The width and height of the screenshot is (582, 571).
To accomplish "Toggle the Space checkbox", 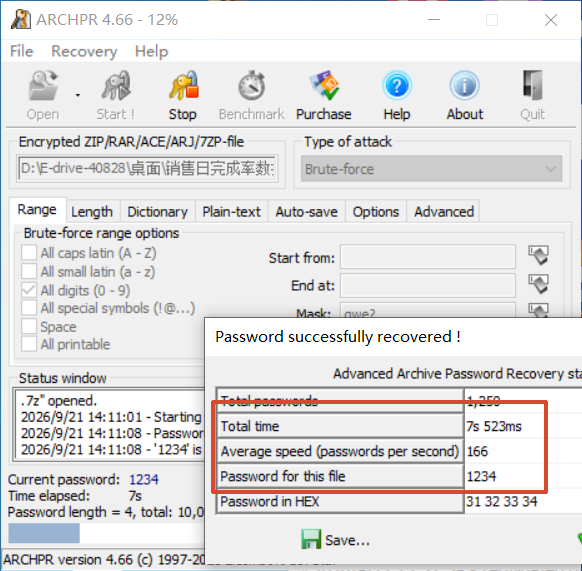I will tap(29, 326).
